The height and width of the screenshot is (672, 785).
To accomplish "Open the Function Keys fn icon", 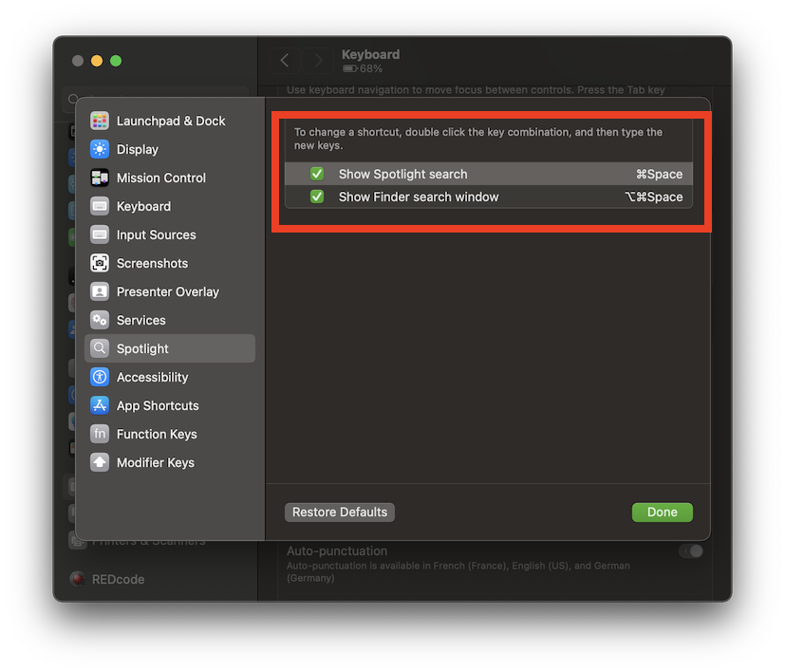I will pyautogui.click(x=100, y=434).
